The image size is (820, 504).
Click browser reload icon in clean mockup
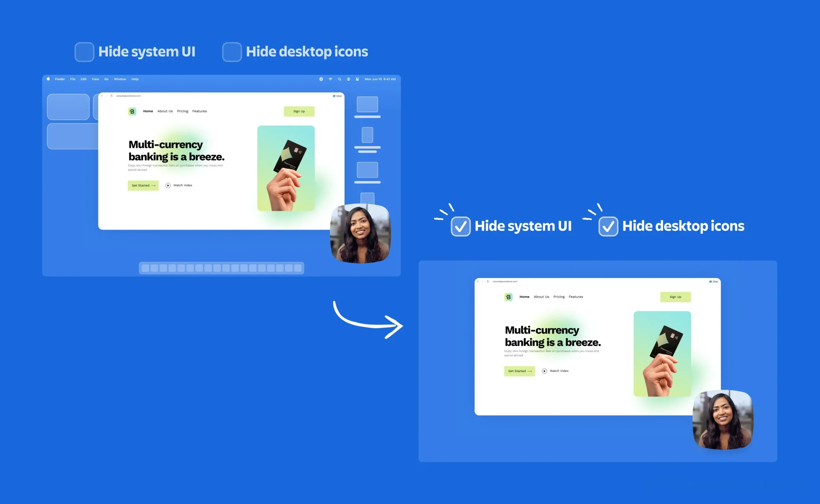pos(488,281)
